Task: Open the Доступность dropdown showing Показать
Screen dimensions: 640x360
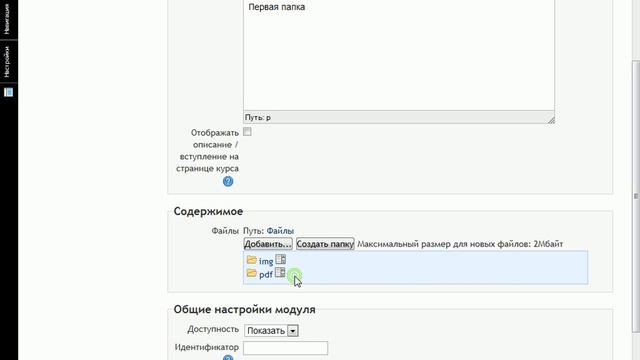Action: point(271,331)
